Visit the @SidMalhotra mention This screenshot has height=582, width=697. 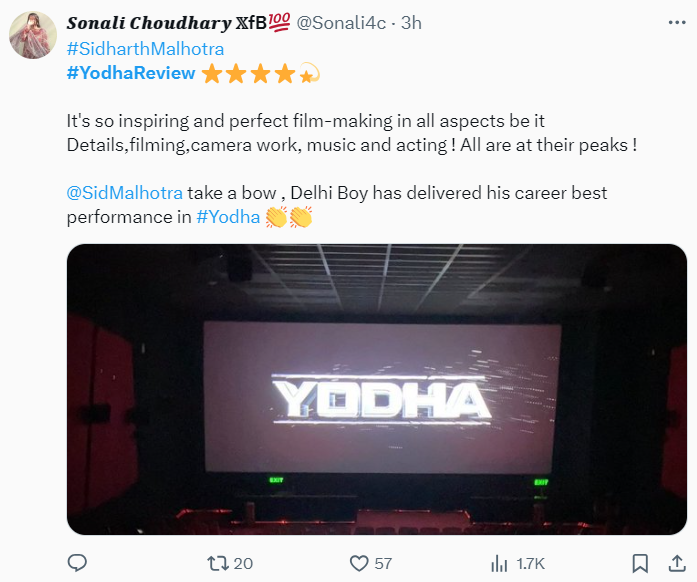tap(124, 192)
